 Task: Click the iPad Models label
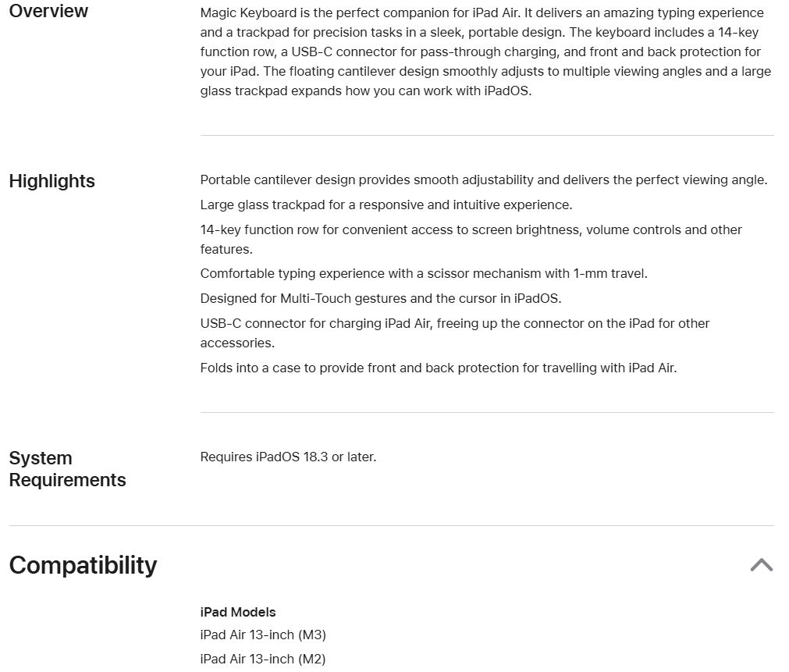[238, 613]
